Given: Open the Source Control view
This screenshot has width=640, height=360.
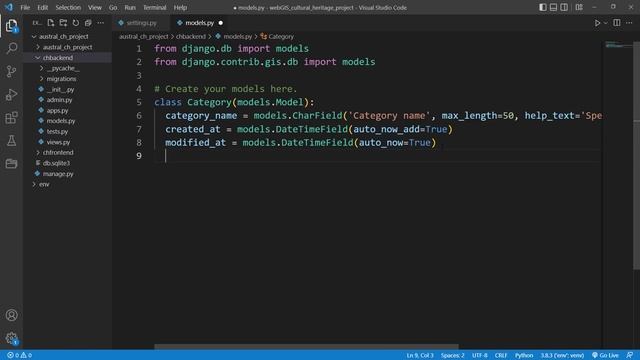Looking at the screenshot, I should point(11,71).
